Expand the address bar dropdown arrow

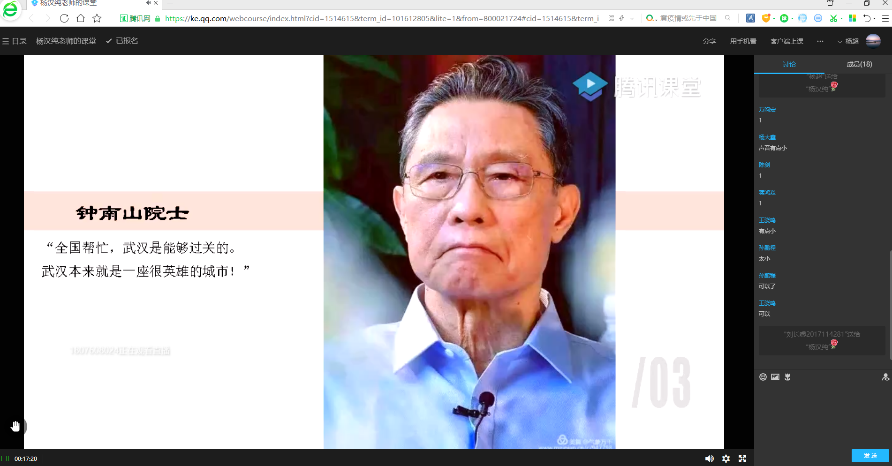pos(632,18)
